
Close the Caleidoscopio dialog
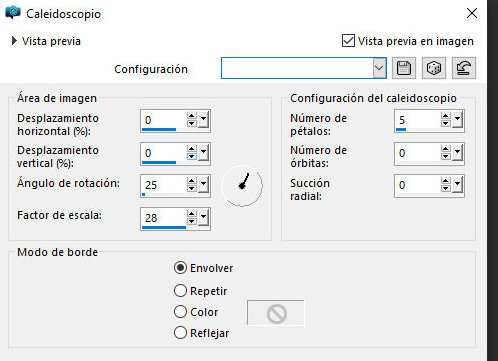472,13
